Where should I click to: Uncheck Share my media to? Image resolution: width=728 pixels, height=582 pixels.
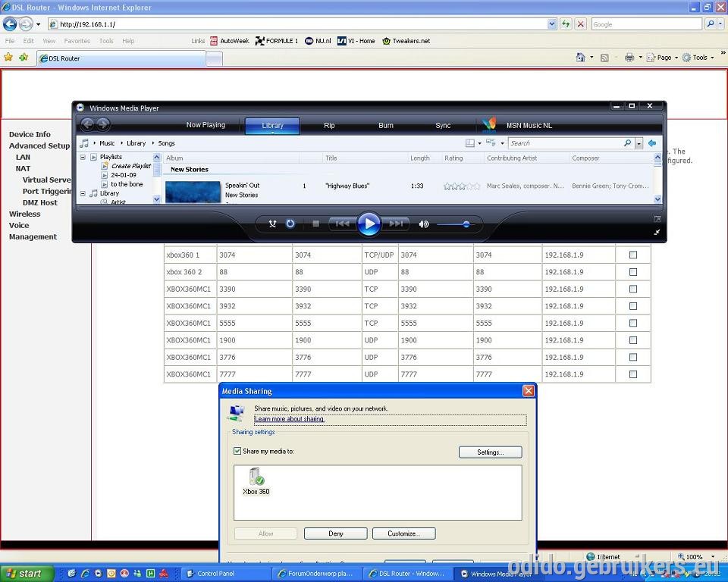(237, 451)
